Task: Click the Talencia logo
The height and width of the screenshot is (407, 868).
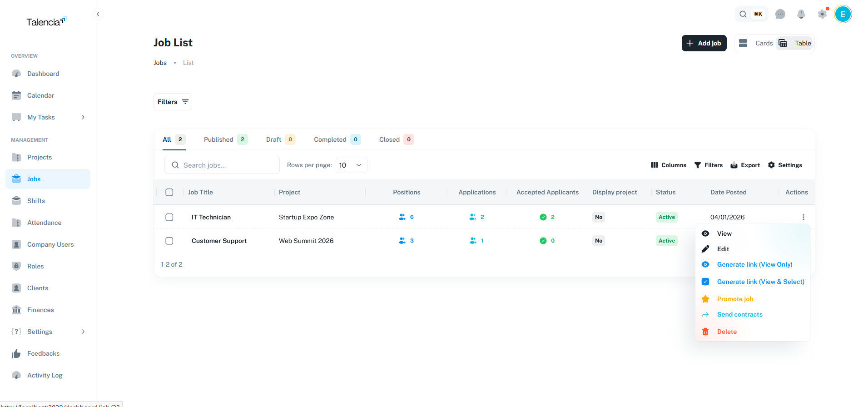Action: coord(46,22)
